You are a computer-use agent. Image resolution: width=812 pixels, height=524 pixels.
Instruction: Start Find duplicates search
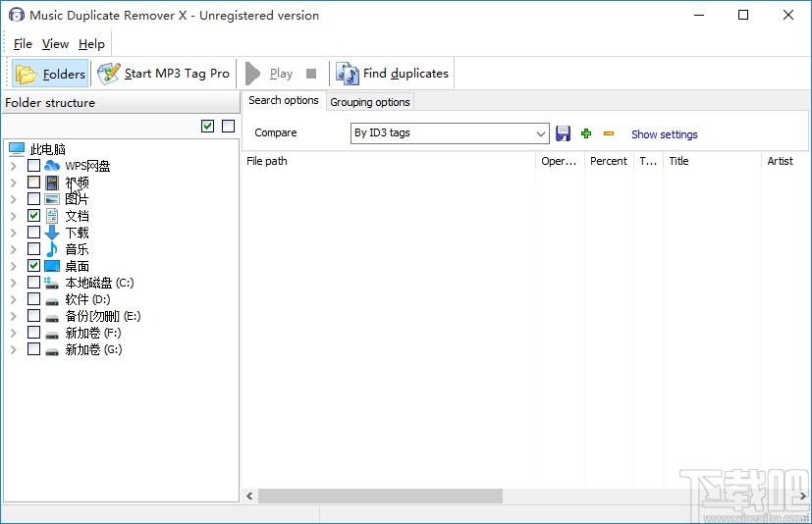coord(393,74)
